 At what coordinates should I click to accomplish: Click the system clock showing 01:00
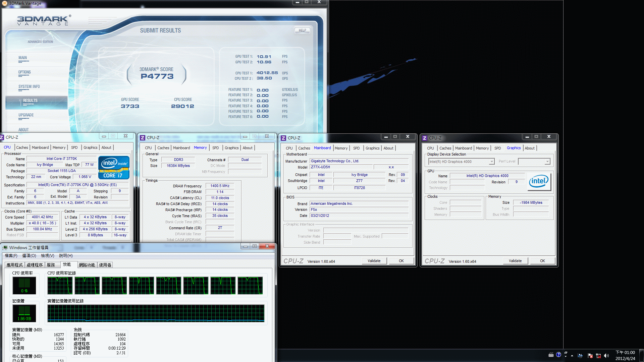tap(625, 355)
